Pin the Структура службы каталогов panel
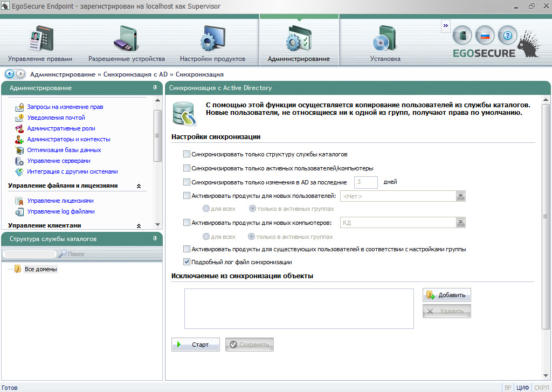Viewport: 552px width, 392px height. tap(155, 239)
